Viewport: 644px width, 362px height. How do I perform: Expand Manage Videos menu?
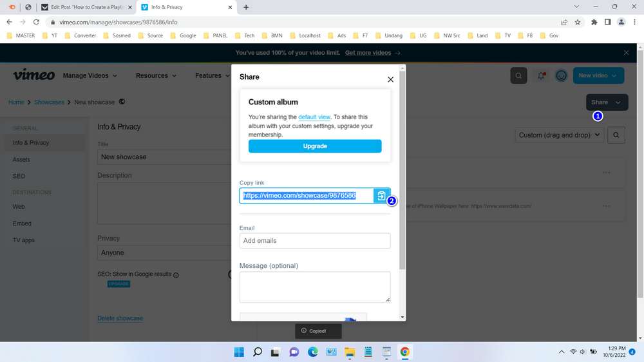pyautogui.click(x=90, y=75)
